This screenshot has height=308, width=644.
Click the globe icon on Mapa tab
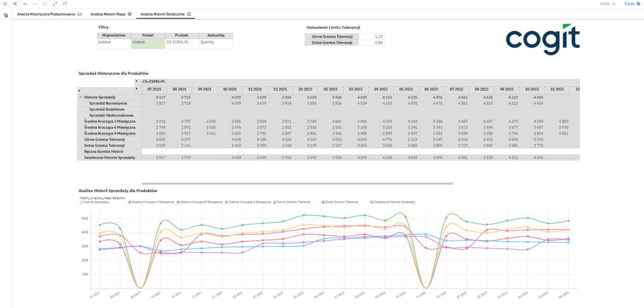(130, 14)
